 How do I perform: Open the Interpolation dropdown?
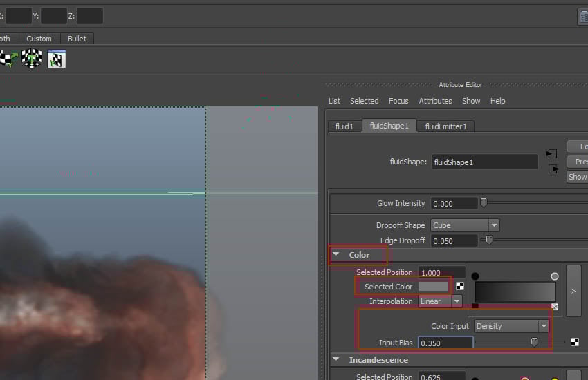[440, 301]
